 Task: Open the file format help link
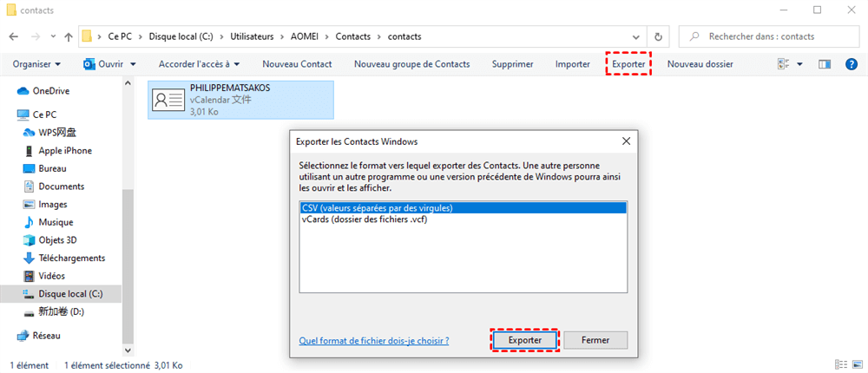pyautogui.click(x=373, y=341)
